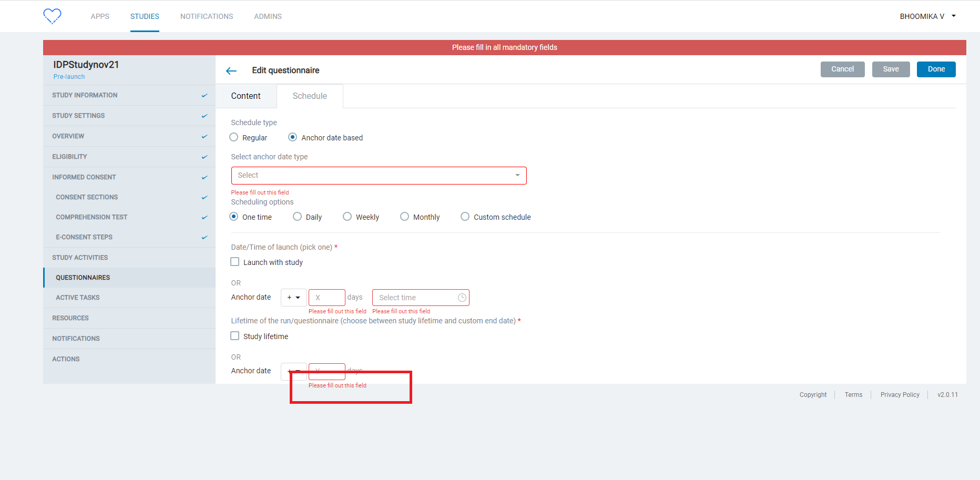Click the Cancel button

coord(842,69)
